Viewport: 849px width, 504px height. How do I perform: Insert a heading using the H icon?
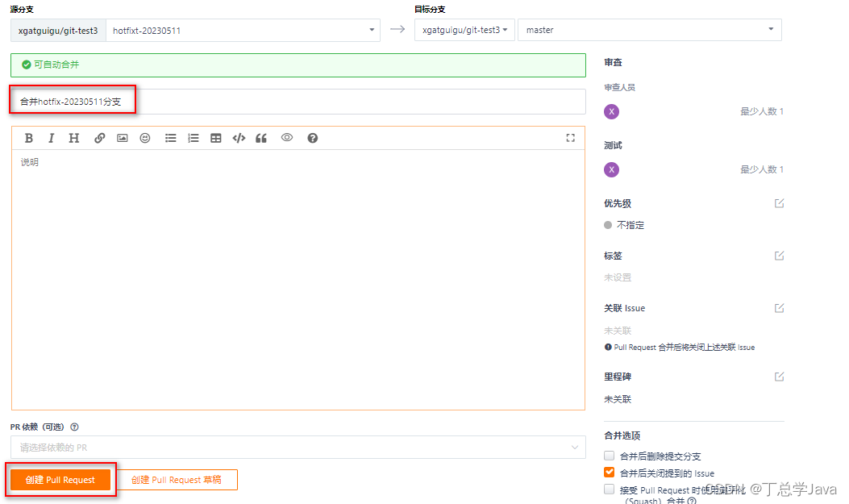pyautogui.click(x=73, y=137)
